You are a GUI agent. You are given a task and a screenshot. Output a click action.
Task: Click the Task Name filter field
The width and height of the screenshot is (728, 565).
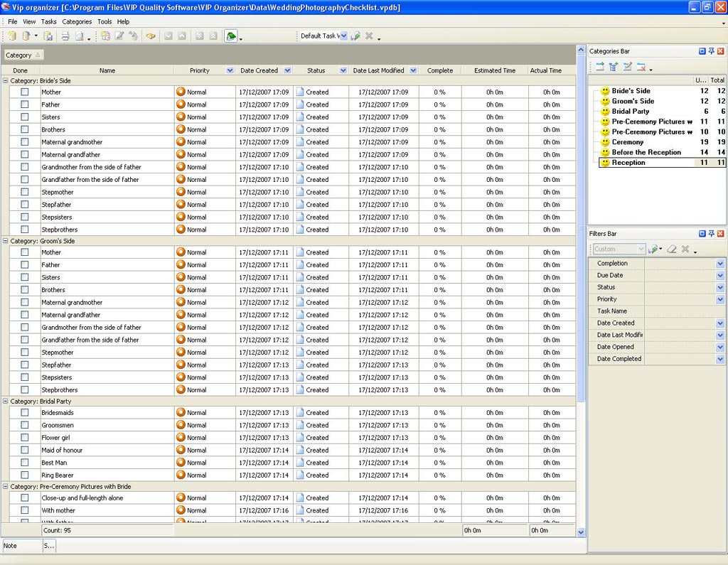click(x=682, y=311)
